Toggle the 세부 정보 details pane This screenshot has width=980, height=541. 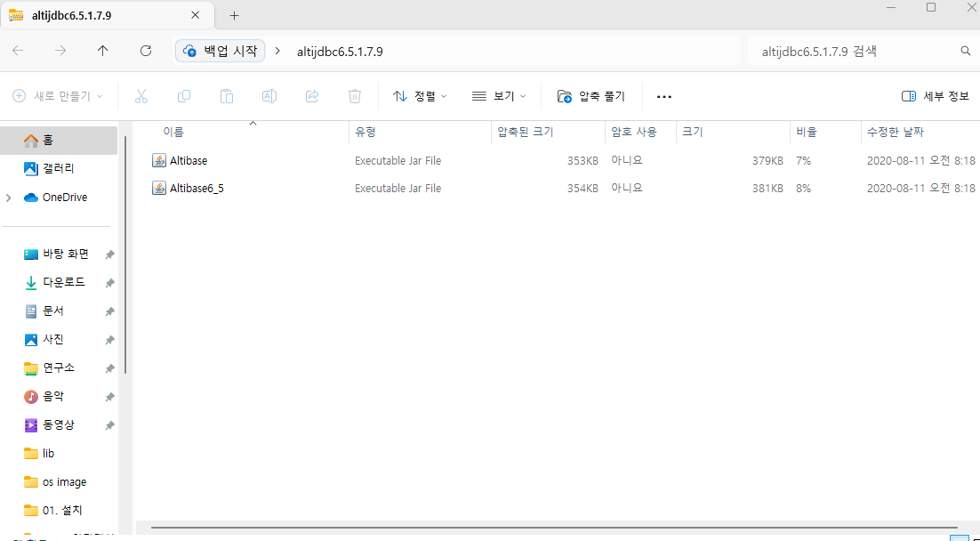(935, 96)
